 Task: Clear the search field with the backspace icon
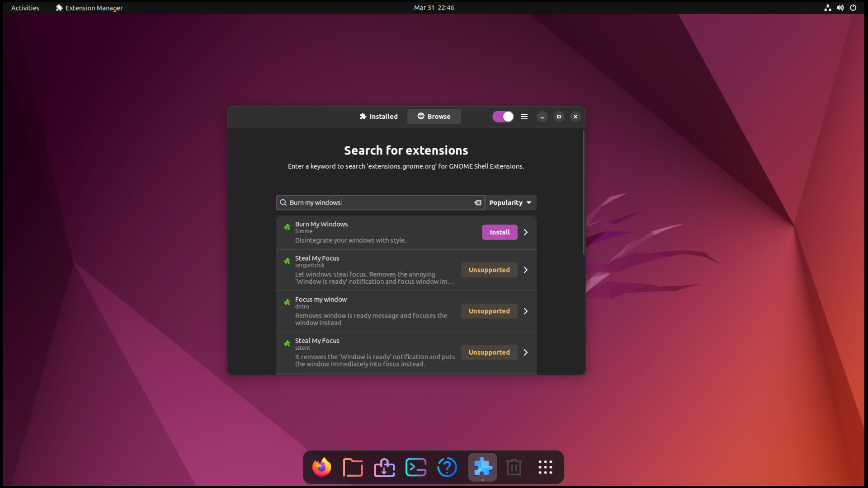(x=478, y=202)
